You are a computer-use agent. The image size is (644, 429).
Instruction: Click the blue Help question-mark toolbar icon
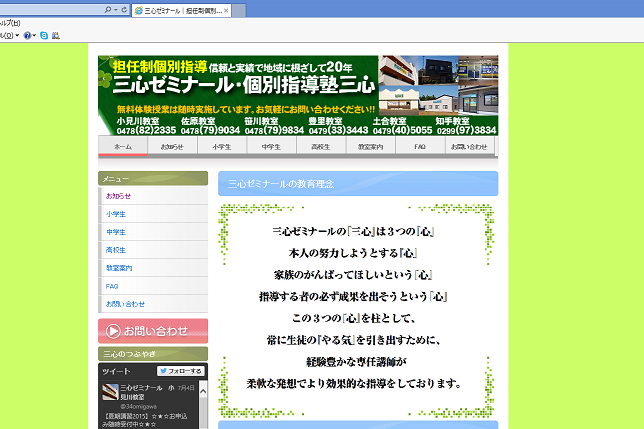pos(27,36)
